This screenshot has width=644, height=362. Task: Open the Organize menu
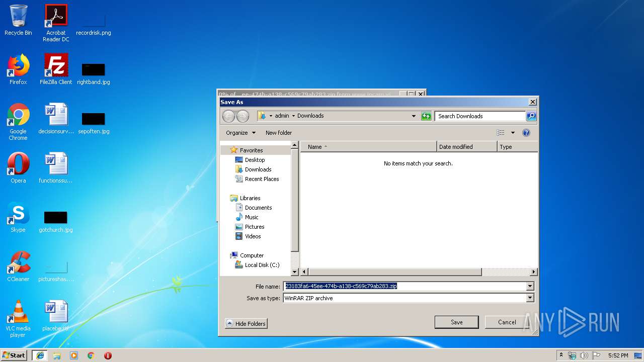(240, 133)
